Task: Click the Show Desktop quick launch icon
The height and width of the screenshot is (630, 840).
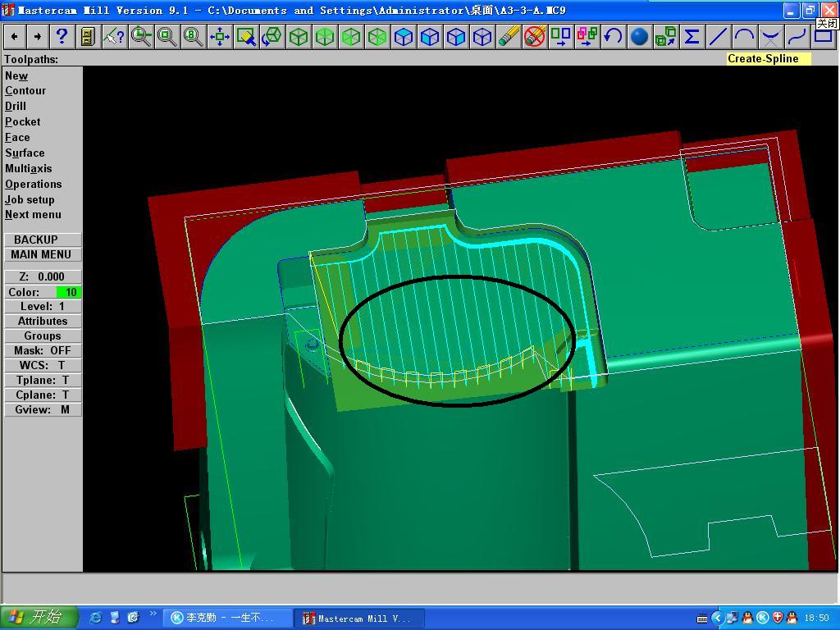Action: pyautogui.click(x=115, y=618)
